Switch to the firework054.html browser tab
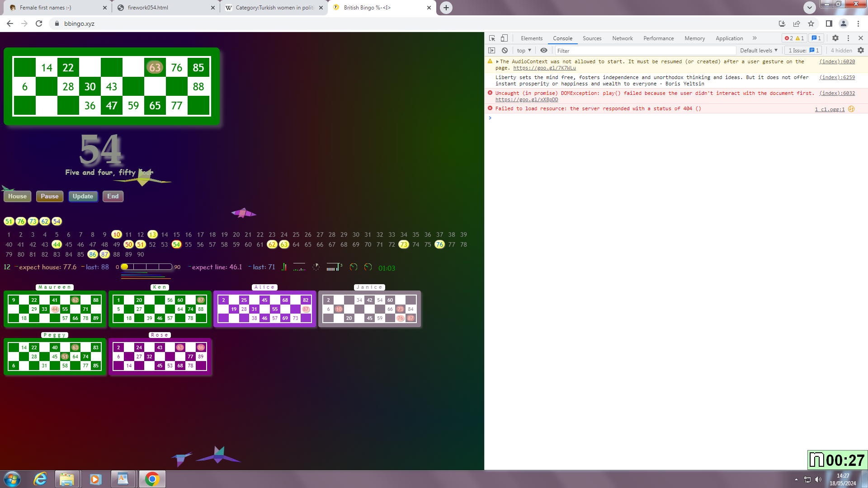Screen dimensions: 868x488 [x=148, y=8]
